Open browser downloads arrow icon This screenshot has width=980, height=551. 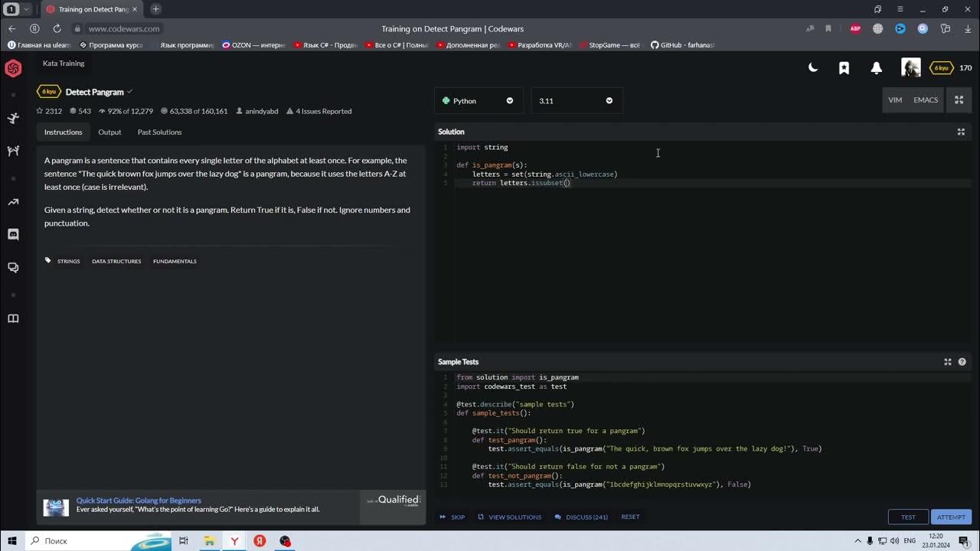pyautogui.click(x=968, y=28)
